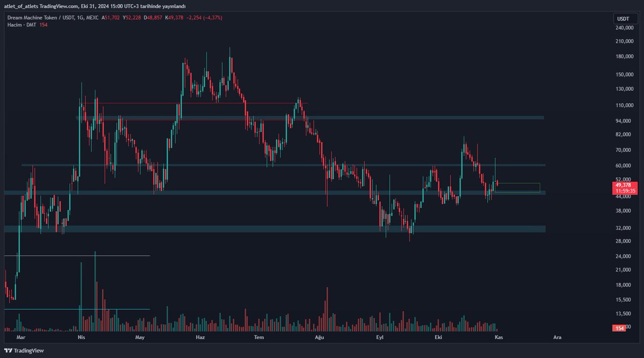Image resolution: width=644 pixels, height=358 pixels.
Task: Click the red 49,378 current price label
Action: click(x=623, y=184)
